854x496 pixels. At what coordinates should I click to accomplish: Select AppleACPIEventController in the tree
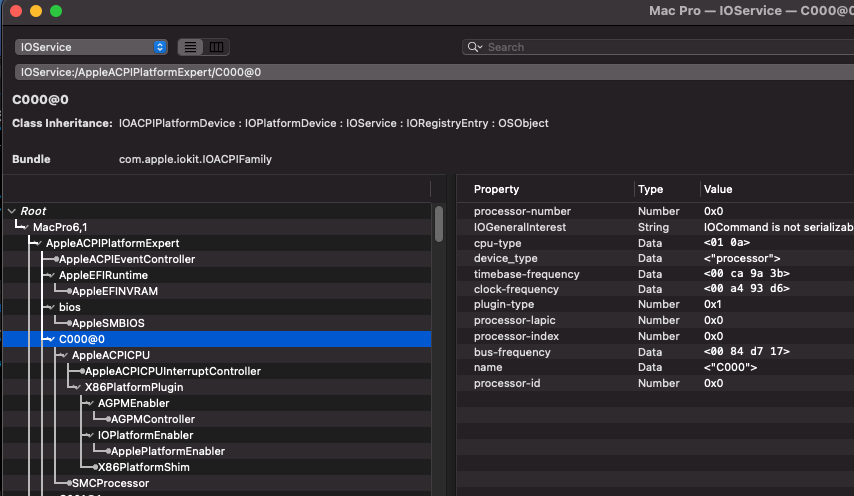127,259
